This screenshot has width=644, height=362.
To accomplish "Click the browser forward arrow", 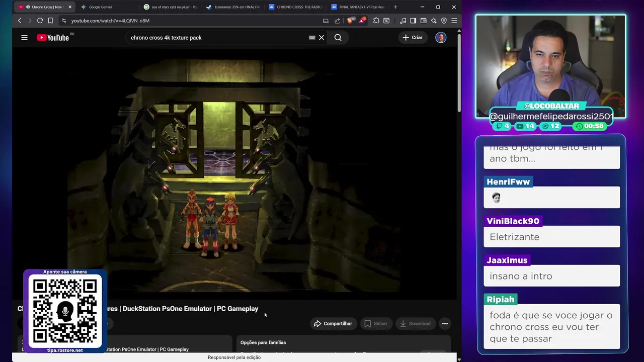I will pyautogui.click(x=29, y=21).
